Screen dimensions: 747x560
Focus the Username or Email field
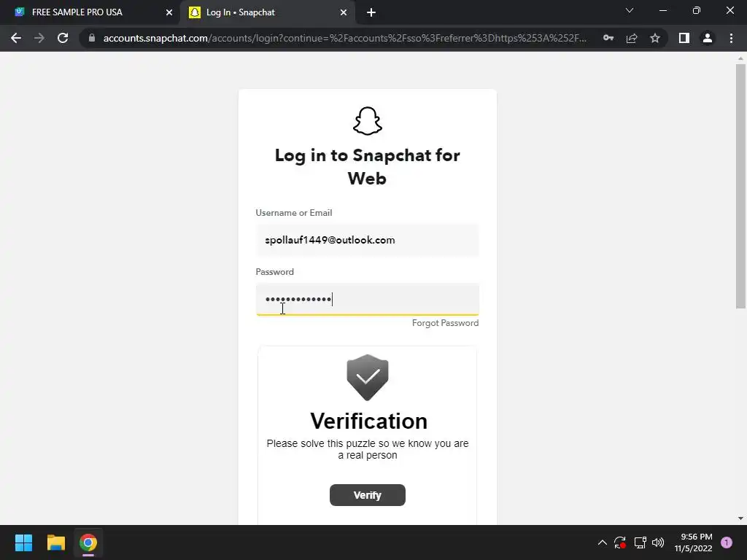(x=368, y=240)
